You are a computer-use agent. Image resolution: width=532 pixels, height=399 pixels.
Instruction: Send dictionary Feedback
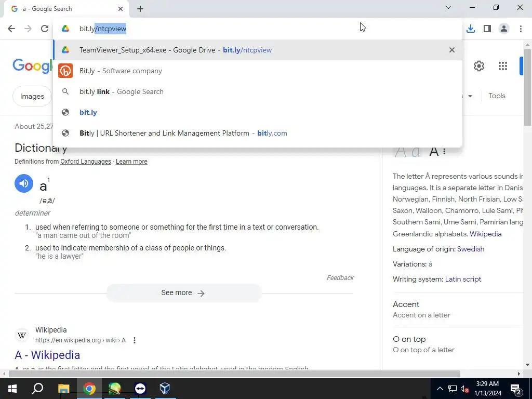tap(340, 278)
